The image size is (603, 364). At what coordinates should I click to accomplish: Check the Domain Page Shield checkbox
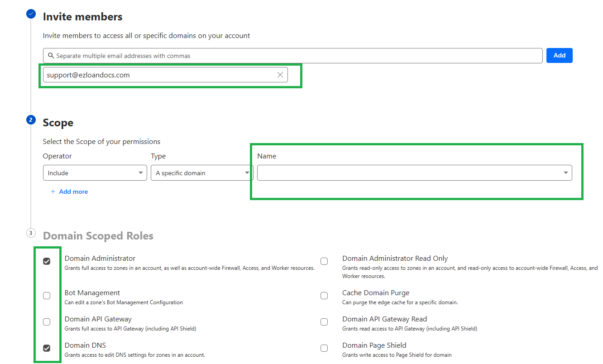pyautogui.click(x=324, y=348)
